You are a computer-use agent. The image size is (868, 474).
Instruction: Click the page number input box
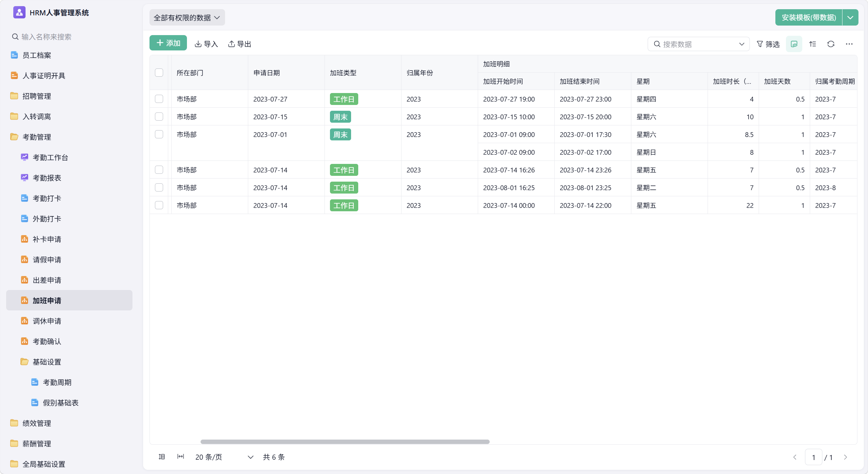tap(814, 457)
